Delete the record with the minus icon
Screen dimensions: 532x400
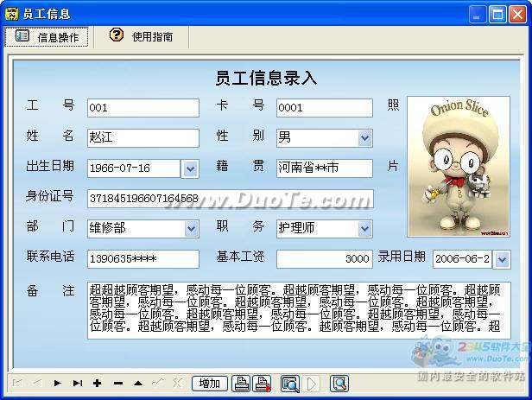click(118, 384)
